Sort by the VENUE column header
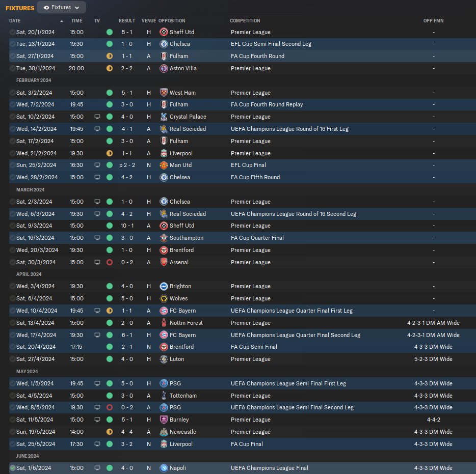 148,21
